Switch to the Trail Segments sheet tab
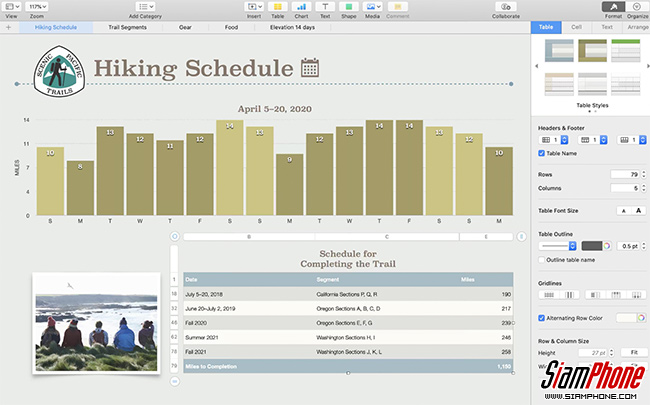This screenshot has width=650, height=405. [x=128, y=27]
